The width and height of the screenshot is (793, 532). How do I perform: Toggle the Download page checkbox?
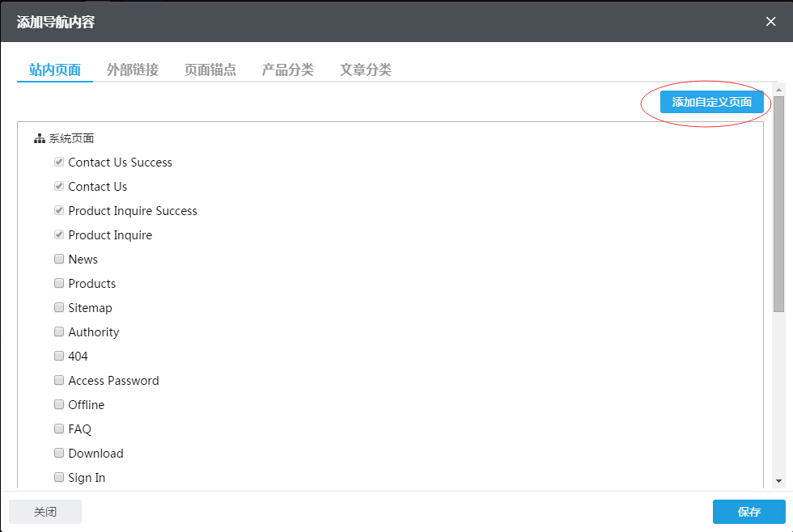[59, 454]
